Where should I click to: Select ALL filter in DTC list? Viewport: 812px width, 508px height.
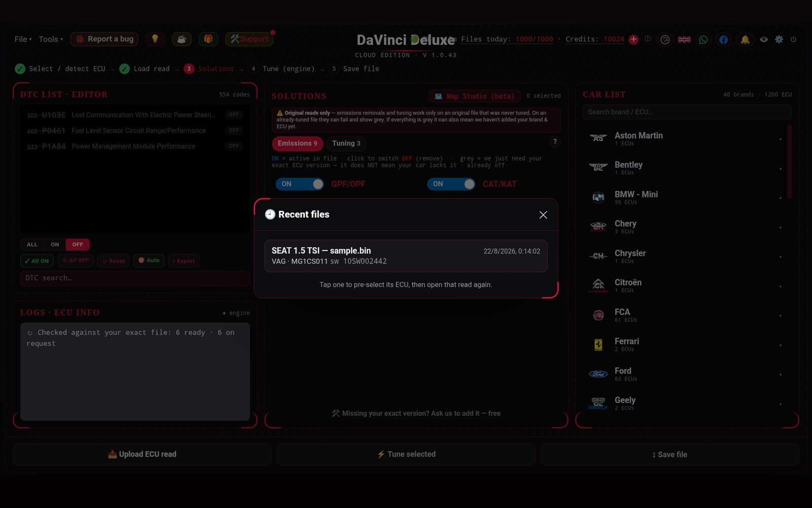click(32, 244)
